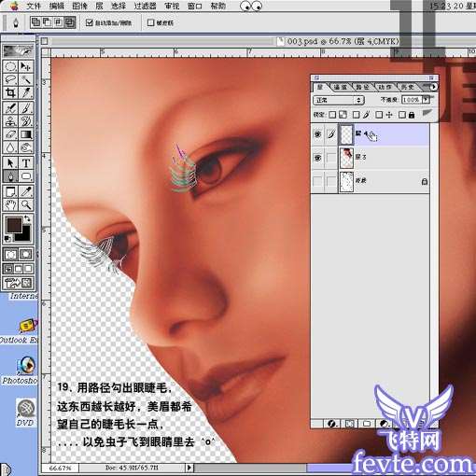Open the layers palette flyout menu arrow
The image size is (476, 476).
point(433,87)
